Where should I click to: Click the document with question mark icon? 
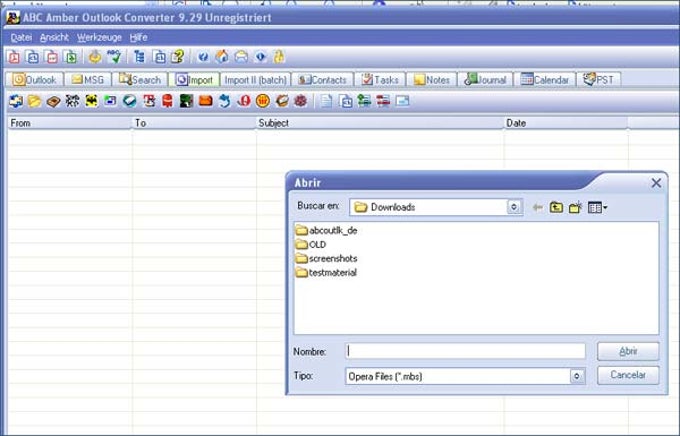pos(177,57)
